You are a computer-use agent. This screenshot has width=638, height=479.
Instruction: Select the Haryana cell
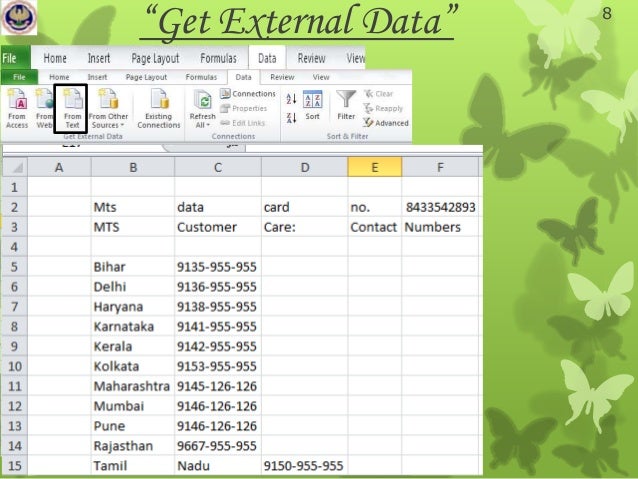click(x=133, y=306)
